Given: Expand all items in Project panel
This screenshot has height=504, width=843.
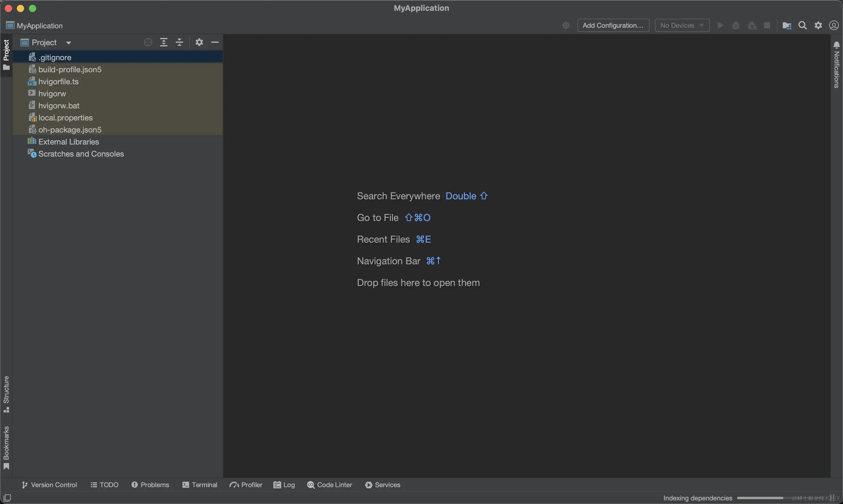Looking at the screenshot, I should coord(164,42).
